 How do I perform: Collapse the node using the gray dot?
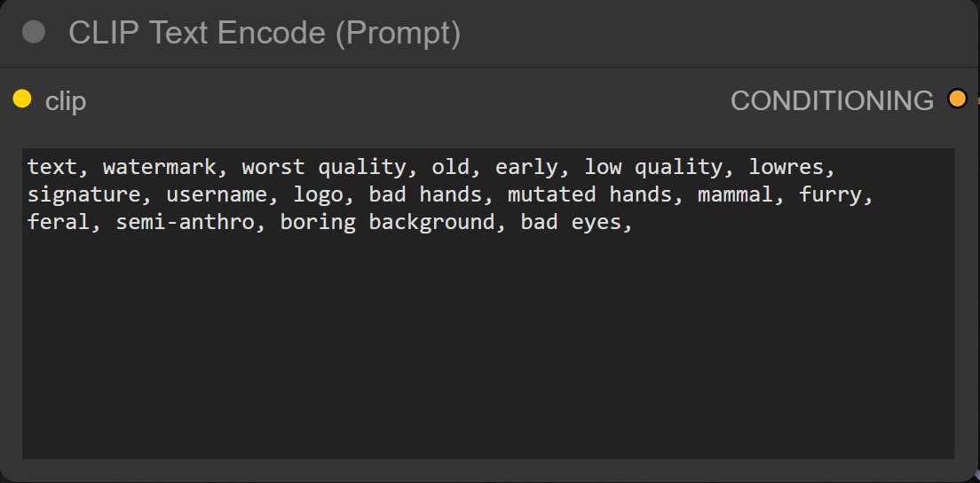tap(34, 33)
